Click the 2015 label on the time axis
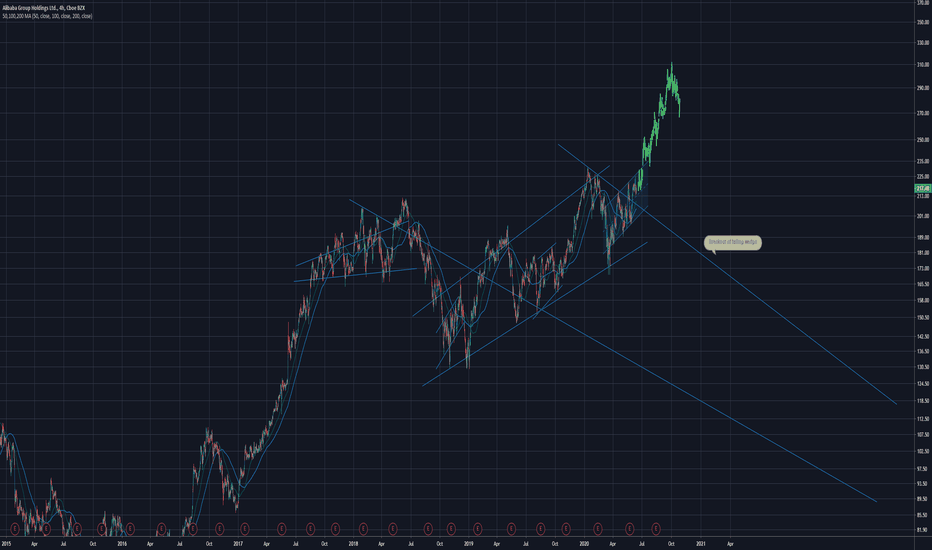 pyautogui.click(x=7, y=543)
